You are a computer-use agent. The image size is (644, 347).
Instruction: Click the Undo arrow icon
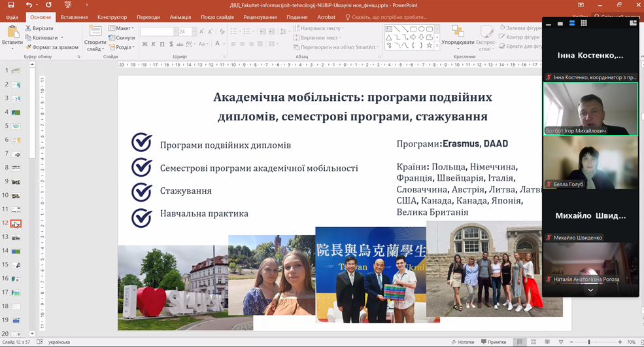[x=29, y=5]
